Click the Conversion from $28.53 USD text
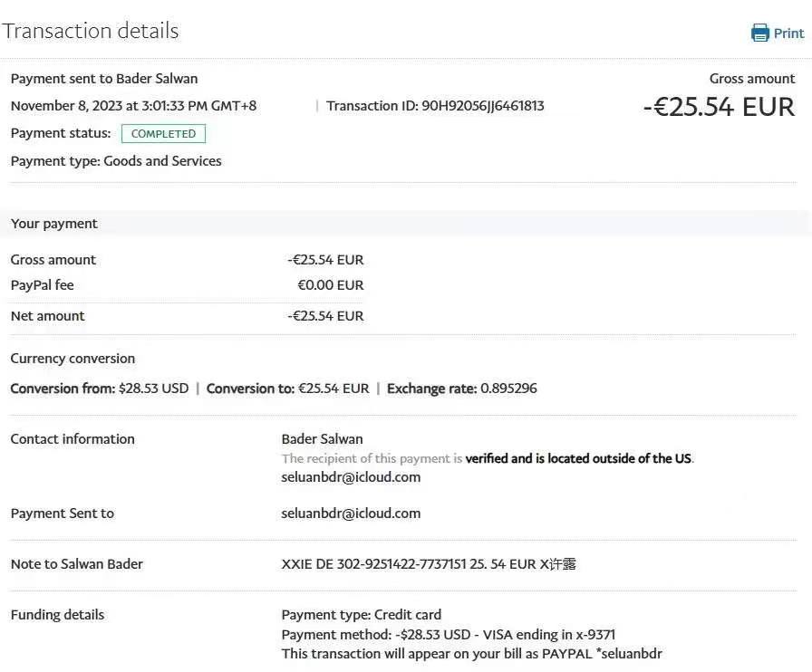Image resolution: width=812 pixels, height=672 pixels. (x=100, y=389)
